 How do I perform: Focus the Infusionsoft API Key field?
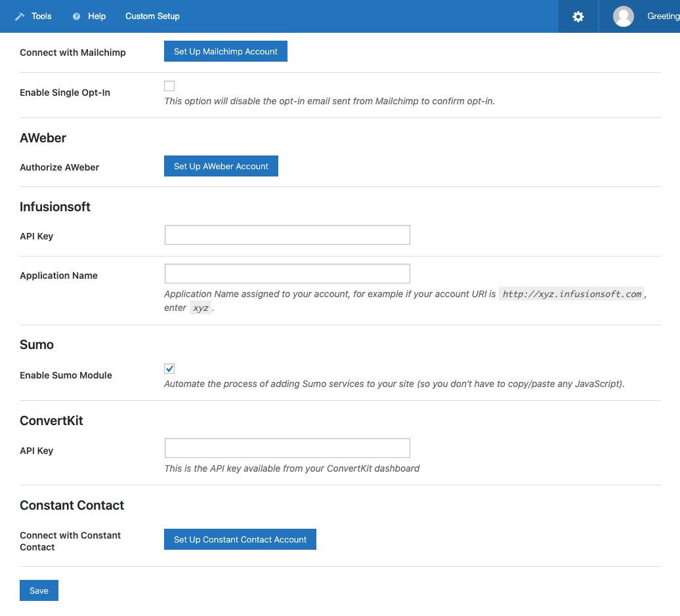(287, 234)
